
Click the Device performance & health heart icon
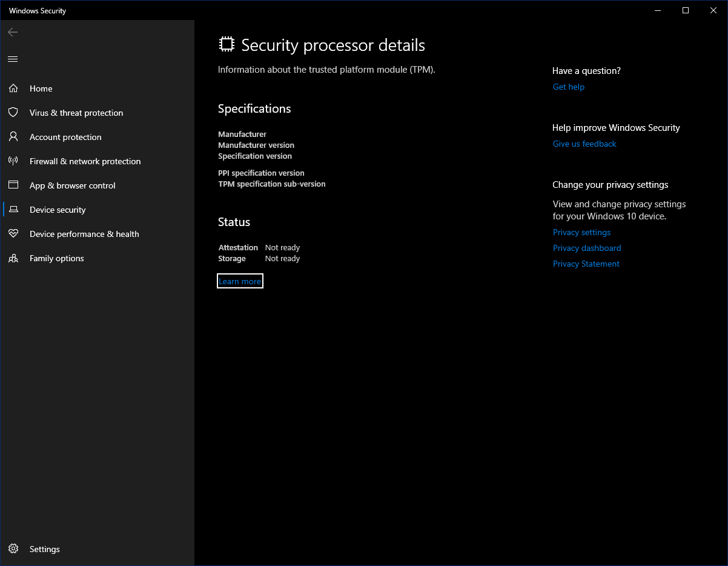coord(13,234)
